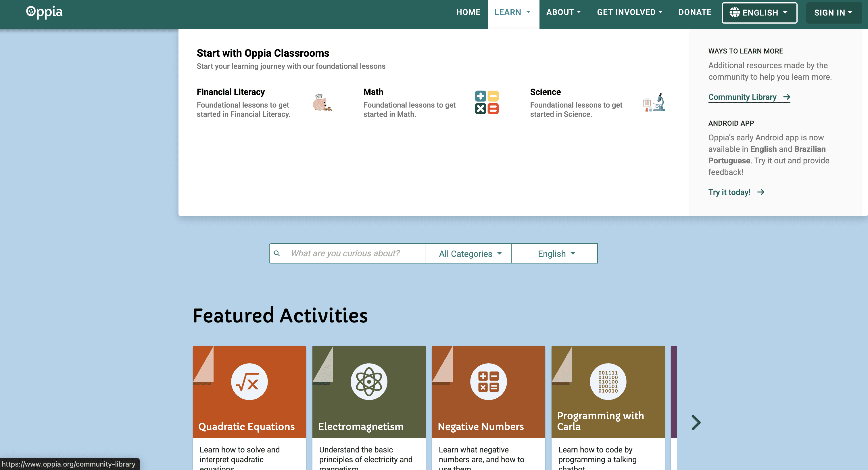Click the DONATE button in navbar
Image resolution: width=868 pixels, height=470 pixels.
(695, 12)
